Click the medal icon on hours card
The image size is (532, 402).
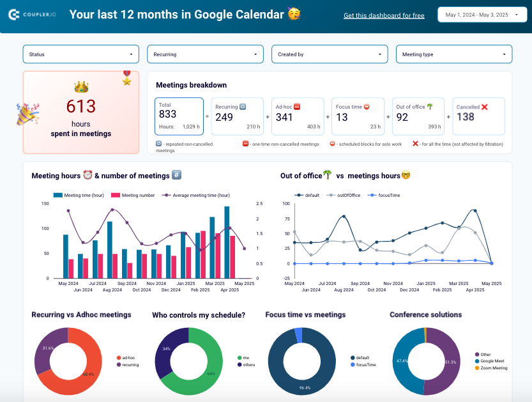click(127, 78)
